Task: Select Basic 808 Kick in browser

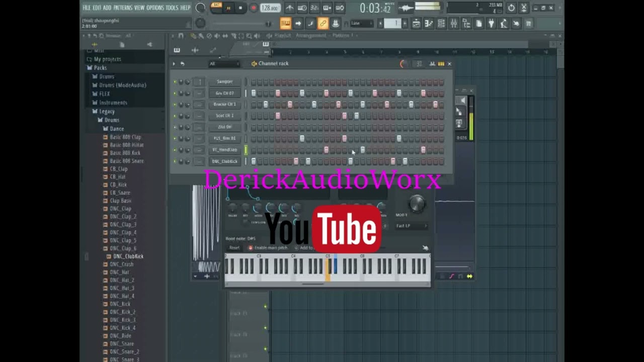Action: click(125, 153)
